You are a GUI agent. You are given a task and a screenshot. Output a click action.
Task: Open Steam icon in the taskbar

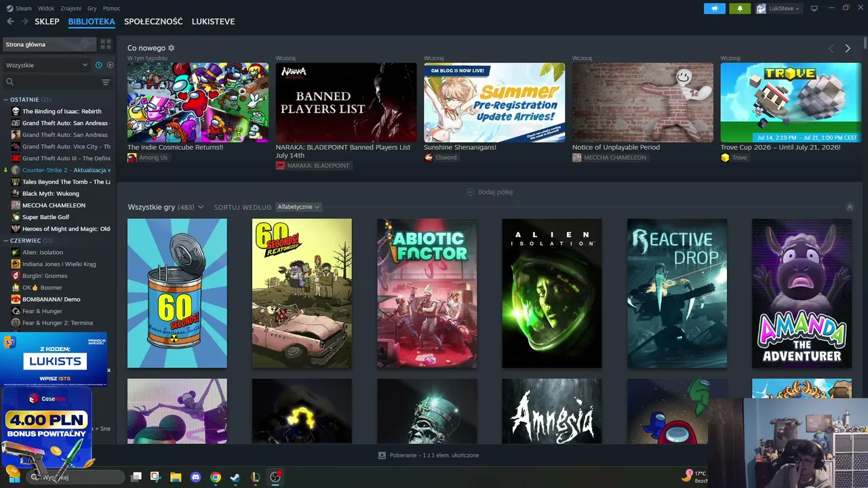tap(235, 477)
